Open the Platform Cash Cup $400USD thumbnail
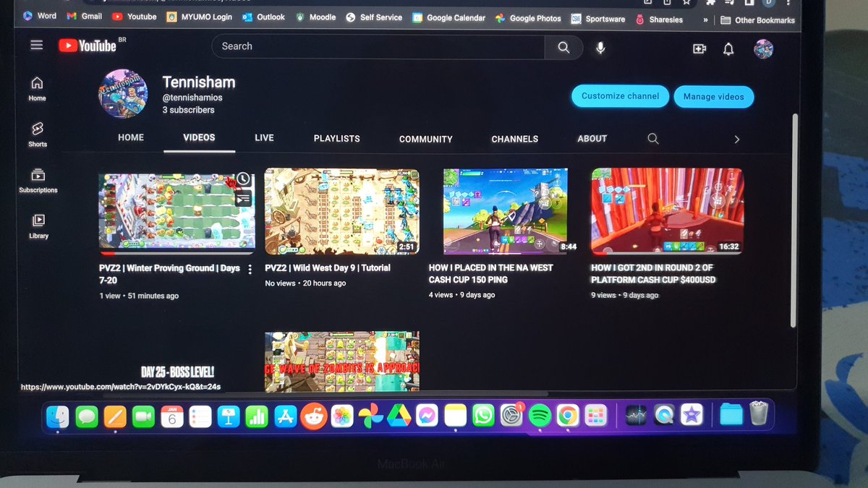This screenshot has width=868, height=488. tap(667, 211)
